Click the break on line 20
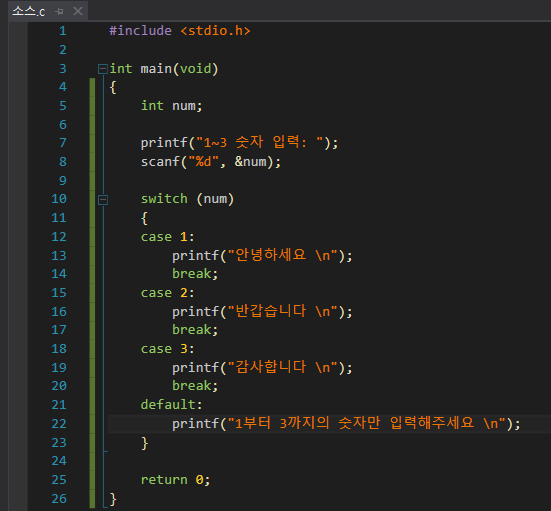Image resolution: width=551 pixels, height=511 pixels. tap(195, 386)
